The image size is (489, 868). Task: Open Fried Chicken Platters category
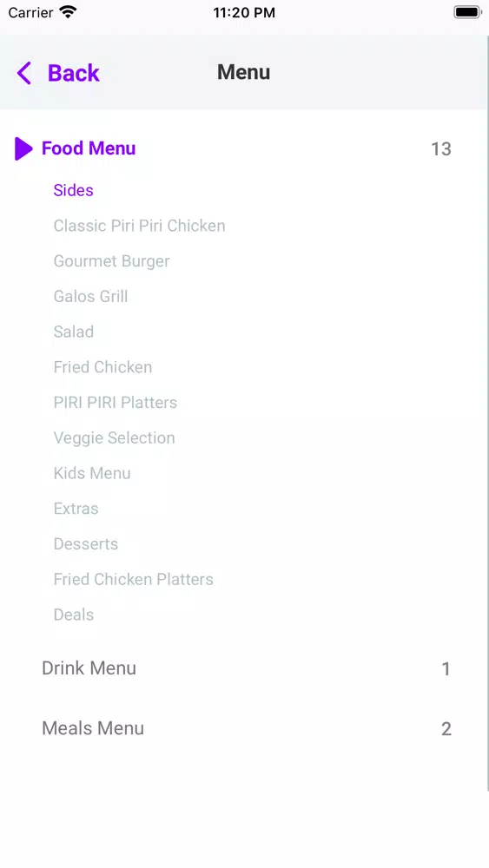click(x=133, y=580)
